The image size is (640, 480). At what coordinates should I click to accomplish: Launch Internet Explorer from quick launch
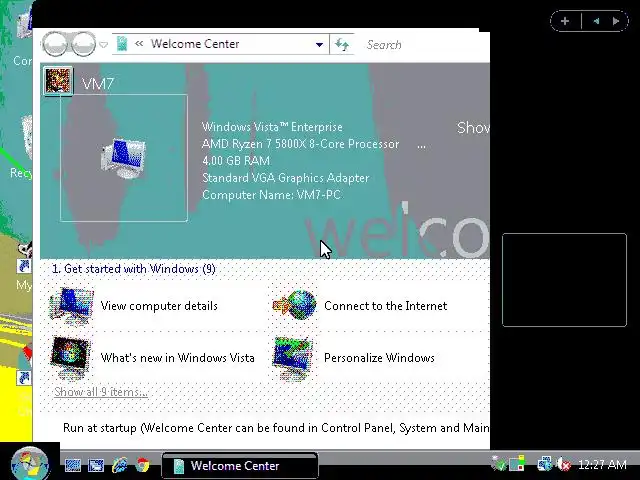[x=120, y=465]
